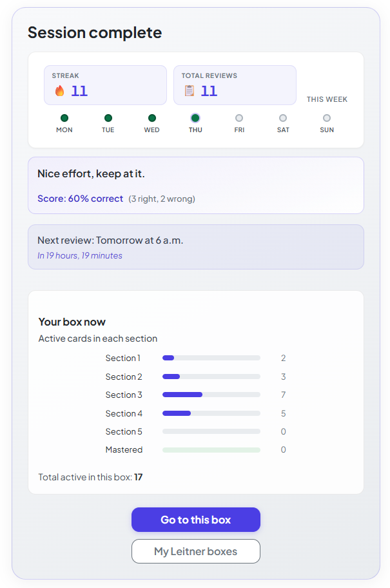390x588 pixels.
Task: Select the Wednesday streak dot
Action: (152, 118)
